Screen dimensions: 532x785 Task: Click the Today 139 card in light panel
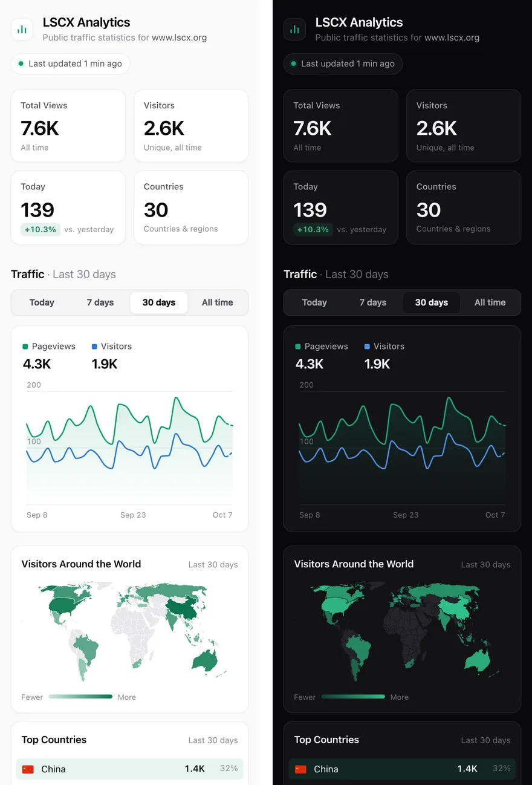(68, 207)
